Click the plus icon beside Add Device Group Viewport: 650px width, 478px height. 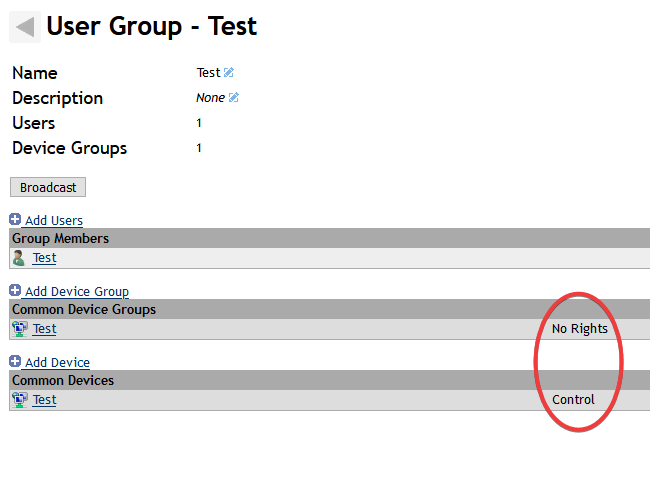[x=15, y=290]
